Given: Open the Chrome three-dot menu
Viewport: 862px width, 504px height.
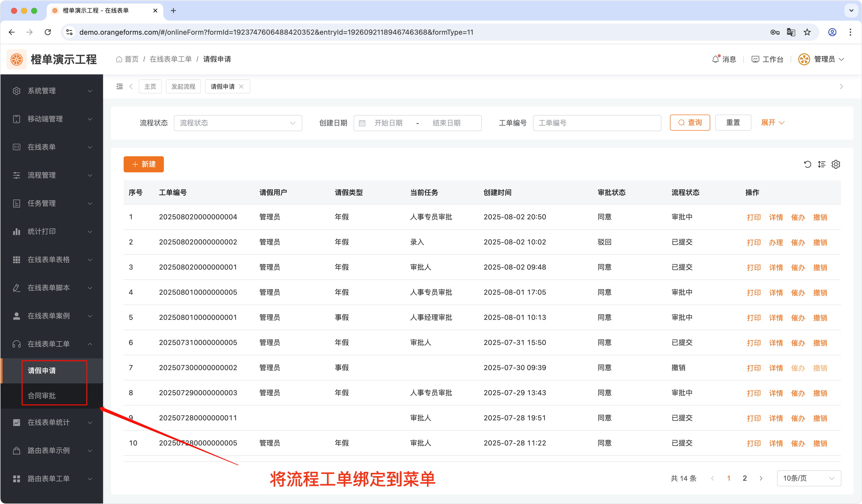Looking at the screenshot, I should click(850, 32).
